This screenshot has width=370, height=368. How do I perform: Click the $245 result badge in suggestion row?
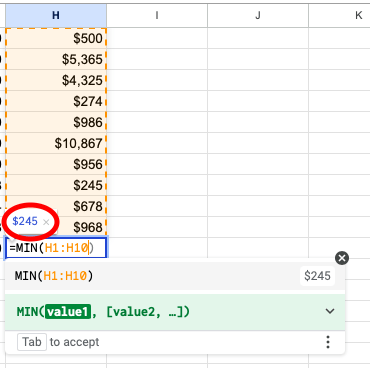click(317, 276)
